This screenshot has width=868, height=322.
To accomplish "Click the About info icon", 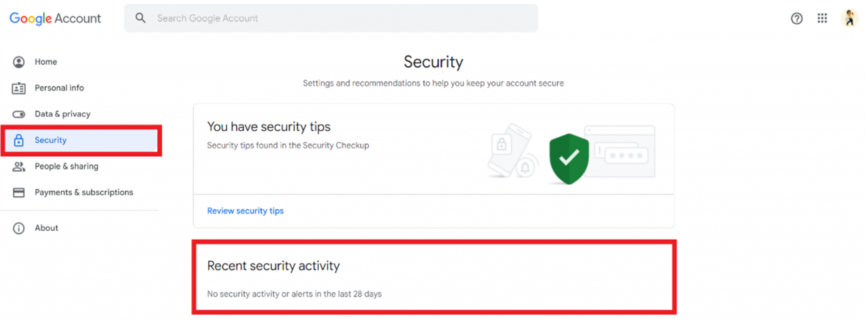I will tap(19, 228).
